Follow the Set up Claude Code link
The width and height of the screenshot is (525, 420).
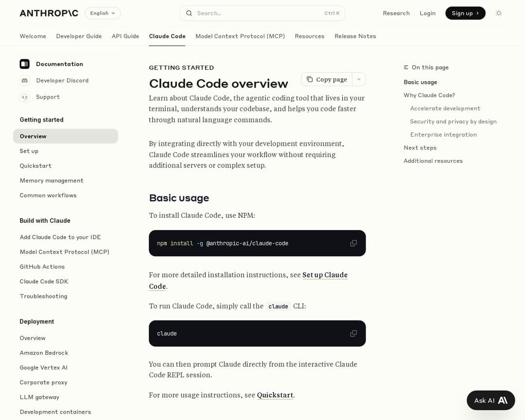point(325,275)
